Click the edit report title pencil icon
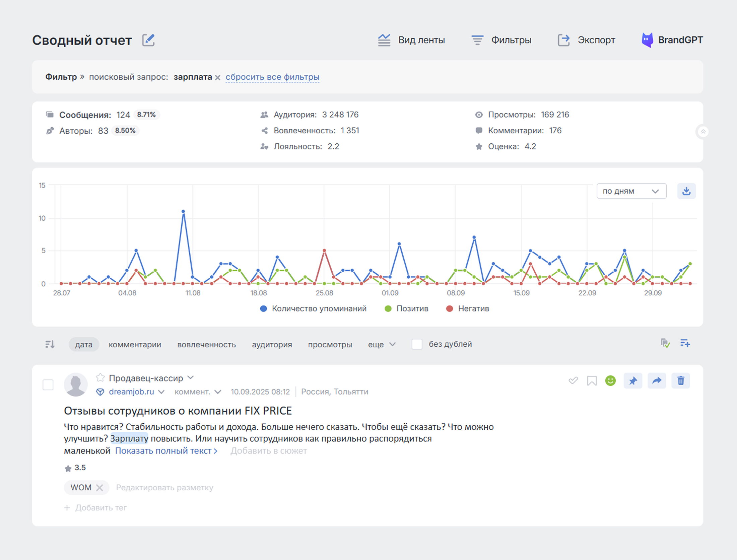The image size is (737, 560). coord(148,40)
